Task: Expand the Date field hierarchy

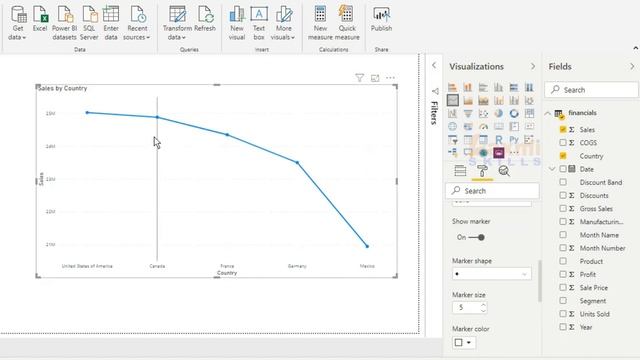Action: 552,169
